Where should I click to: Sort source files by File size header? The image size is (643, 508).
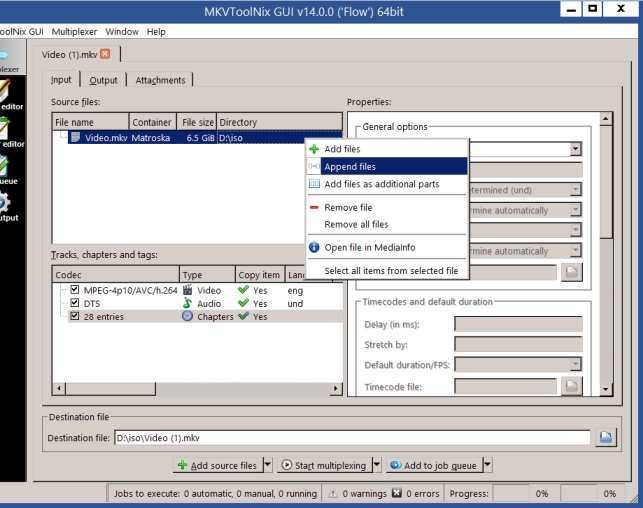click(x=197, y=122)
